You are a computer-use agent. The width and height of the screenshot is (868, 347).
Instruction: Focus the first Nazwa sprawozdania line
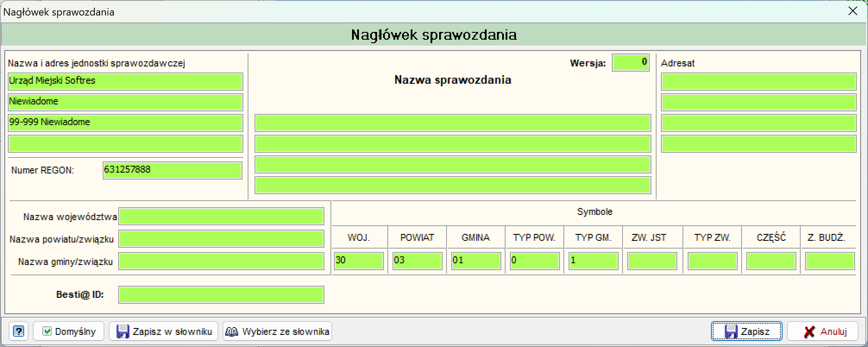point(453,123)
